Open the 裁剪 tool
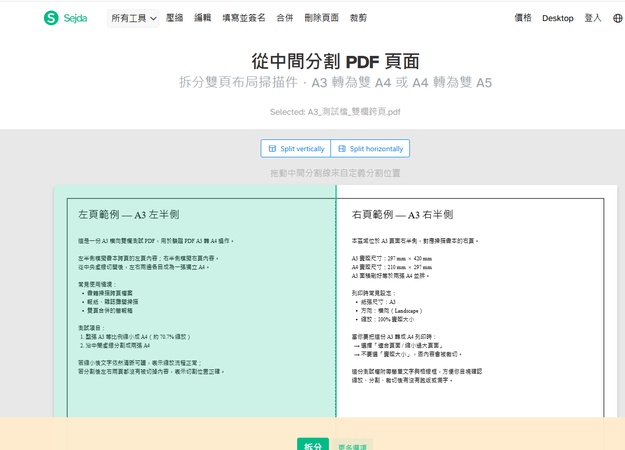This screenshot has height=450, width=625. click(358, 18)
